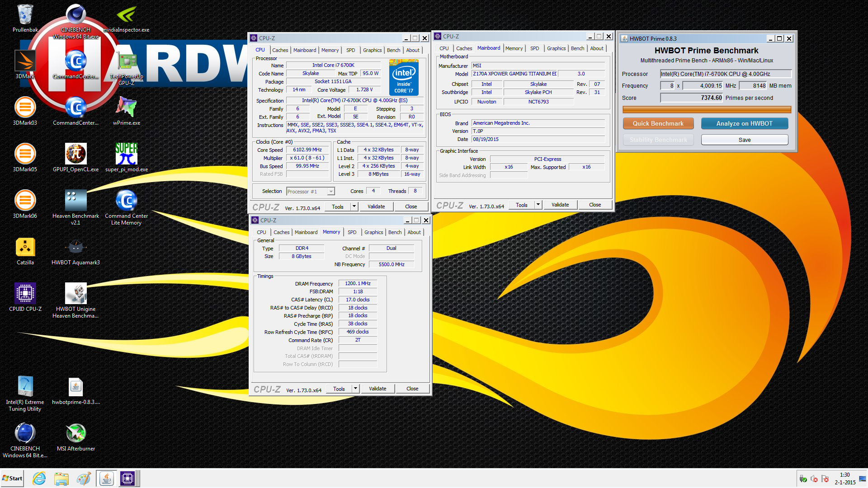868x488 pixels.
Task: Click the Intel Core i7 logo
Action: tap(404, 78)
